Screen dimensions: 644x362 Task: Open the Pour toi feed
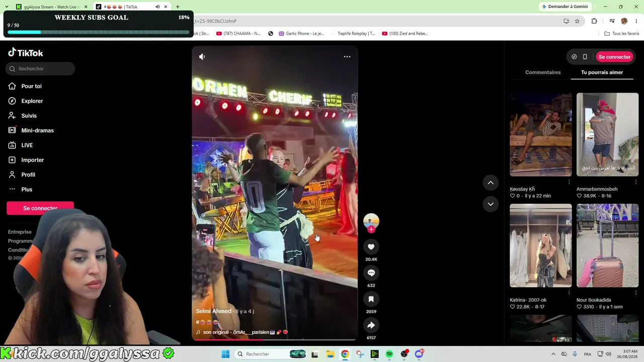pos(32,86)
